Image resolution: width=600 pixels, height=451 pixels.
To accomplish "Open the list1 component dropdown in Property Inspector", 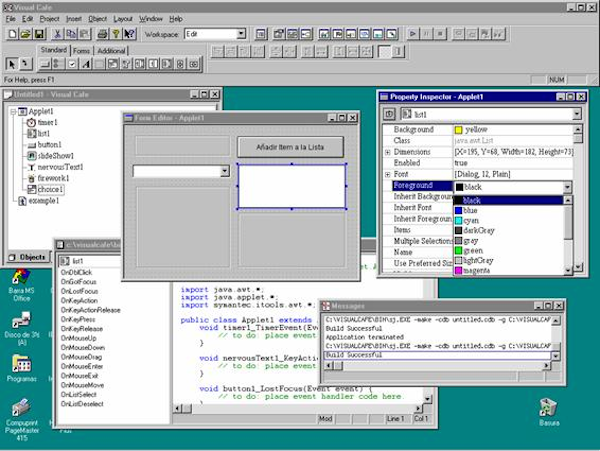I will click(x=577, y=114).
